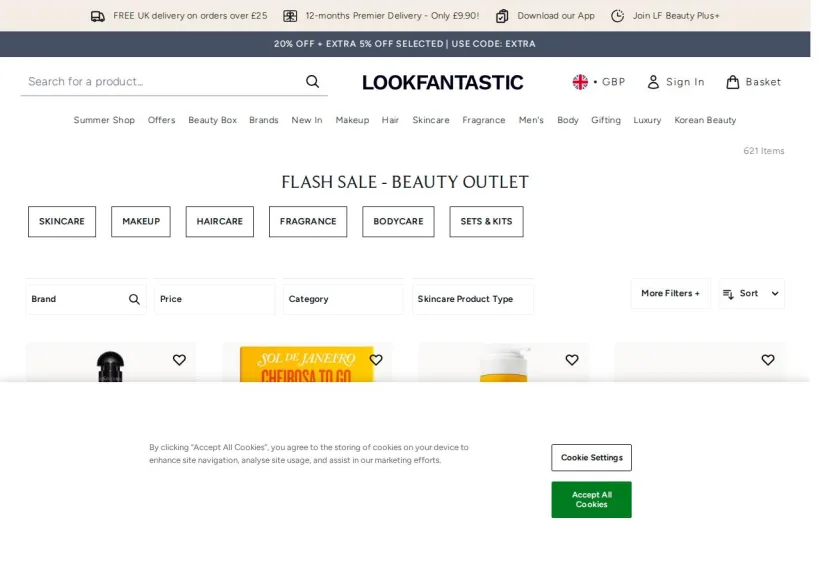Screen dimensions: 820x577
Task: Open the Summer Shop menu
Action: click(104, 120)
